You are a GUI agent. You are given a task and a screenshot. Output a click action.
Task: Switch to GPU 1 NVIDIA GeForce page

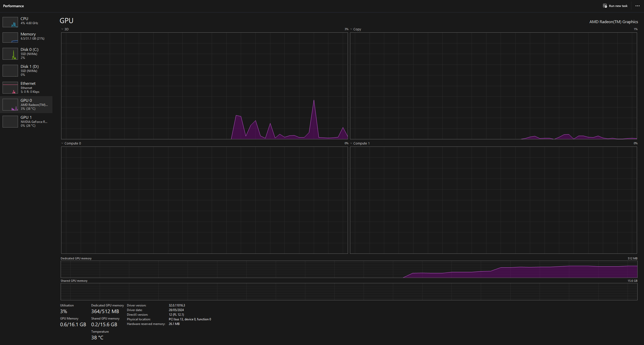26,121
